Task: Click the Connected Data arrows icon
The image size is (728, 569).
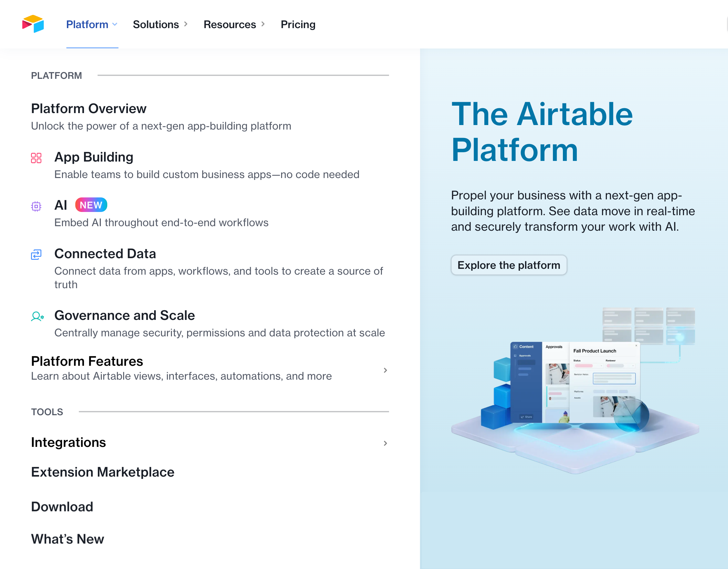Action: pyautogui.click(x=36, y=255)
